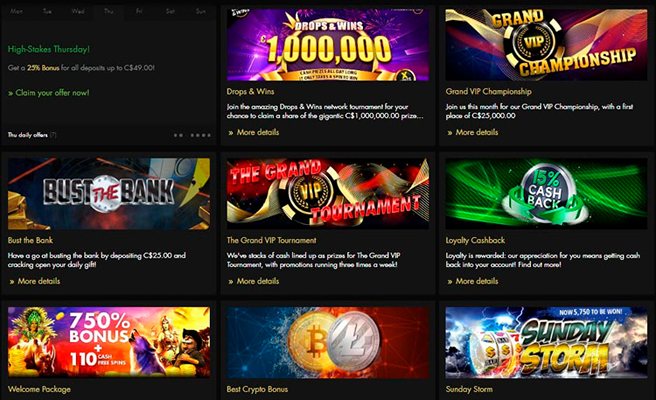Open the Grand VIP Championship banner image

coord(546,45)
